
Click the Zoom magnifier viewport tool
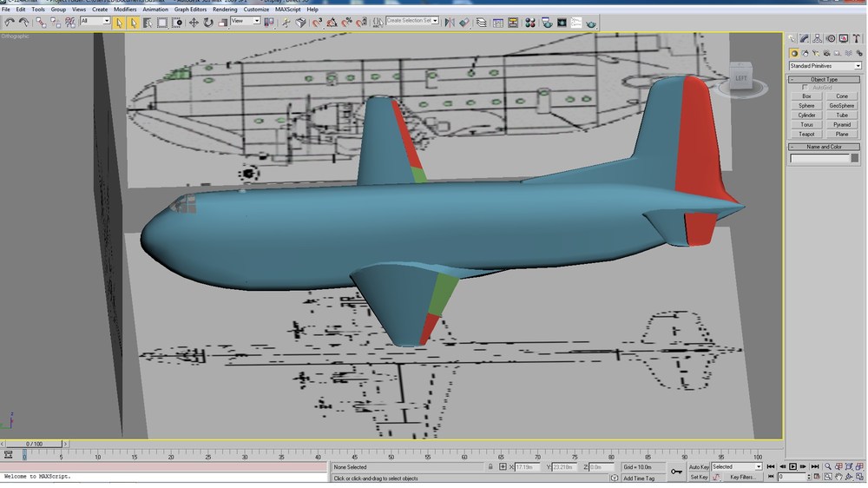pyautogui.click(x=828, y=467)
